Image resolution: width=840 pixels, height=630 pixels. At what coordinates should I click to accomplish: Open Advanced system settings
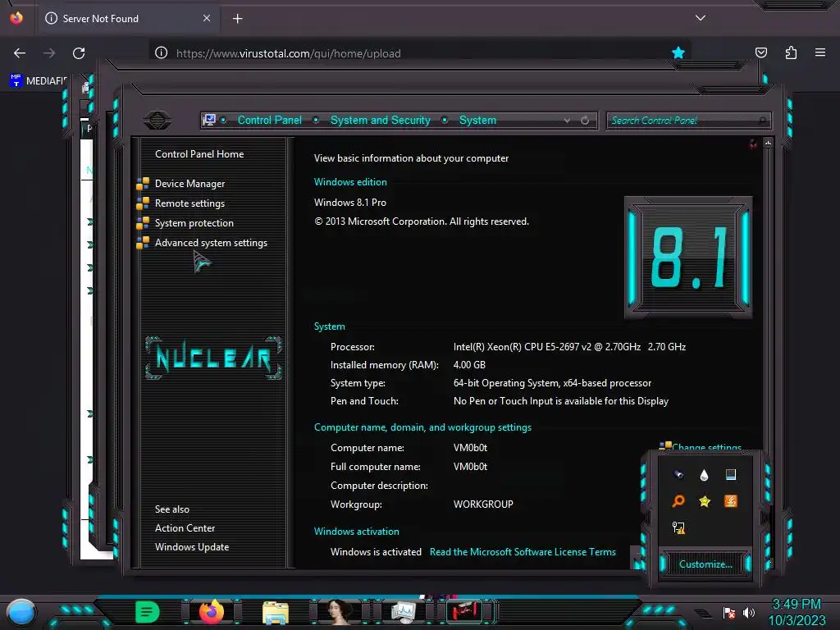(x=211, y=243)
